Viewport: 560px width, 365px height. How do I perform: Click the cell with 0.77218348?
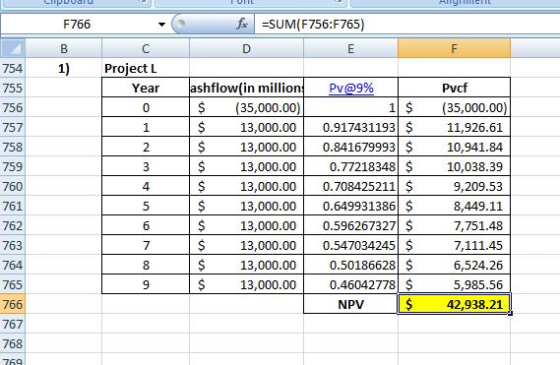click(351, 166)
